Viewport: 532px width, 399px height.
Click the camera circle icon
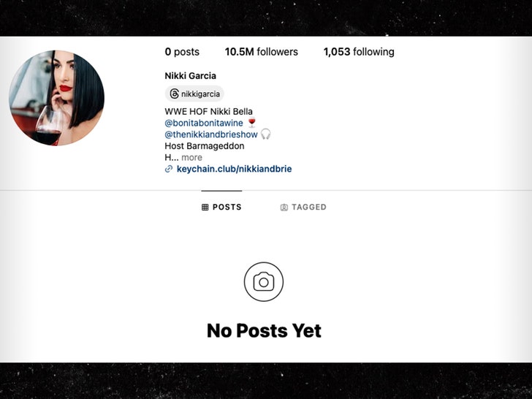point(264,281)
